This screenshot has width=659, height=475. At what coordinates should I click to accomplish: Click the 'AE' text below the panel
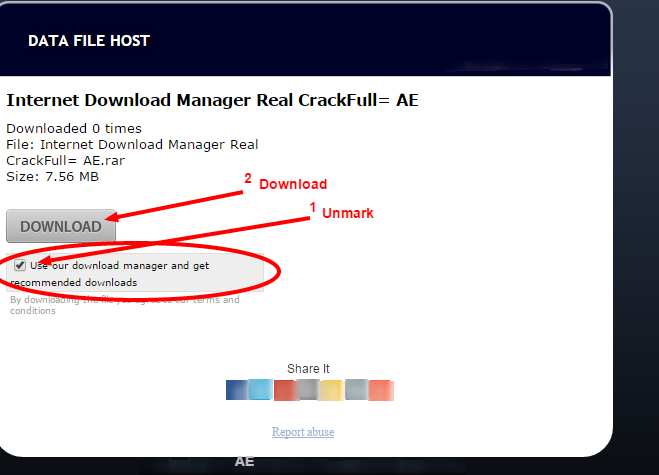click(245, 462)
